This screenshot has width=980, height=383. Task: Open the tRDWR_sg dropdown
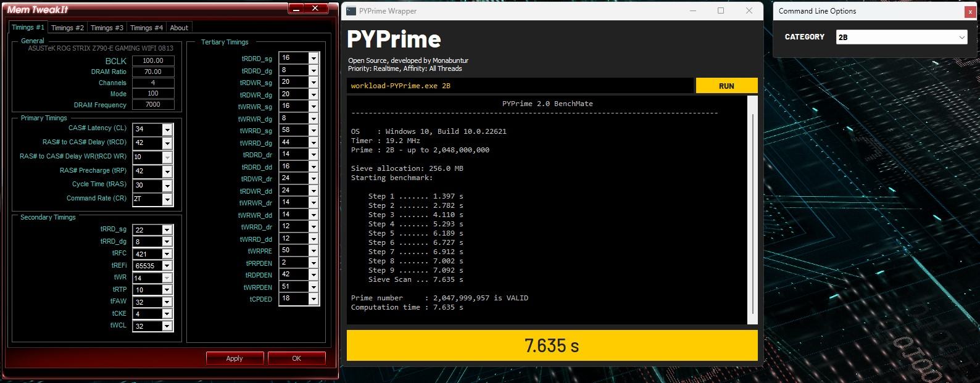(314, 82)
